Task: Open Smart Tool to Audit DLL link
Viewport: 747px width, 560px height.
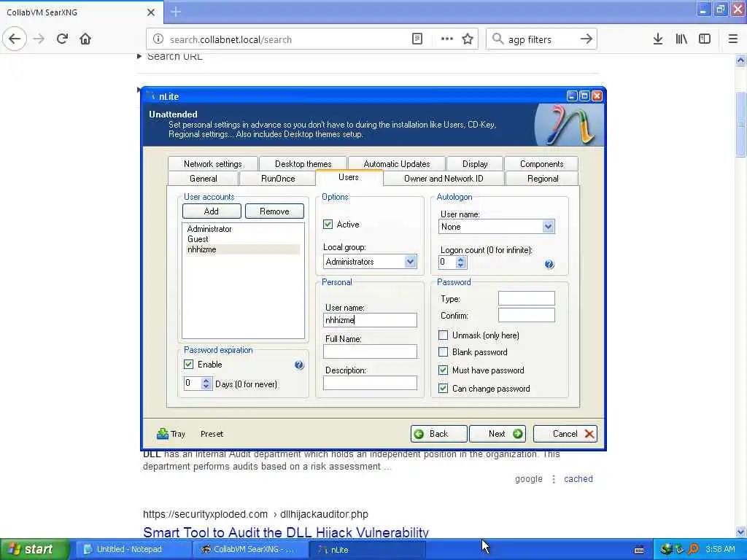Action: click(x=286, y=532)
